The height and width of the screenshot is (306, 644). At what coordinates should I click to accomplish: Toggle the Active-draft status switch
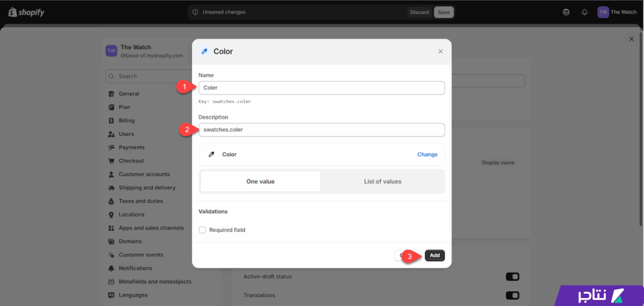pos(512,276)
